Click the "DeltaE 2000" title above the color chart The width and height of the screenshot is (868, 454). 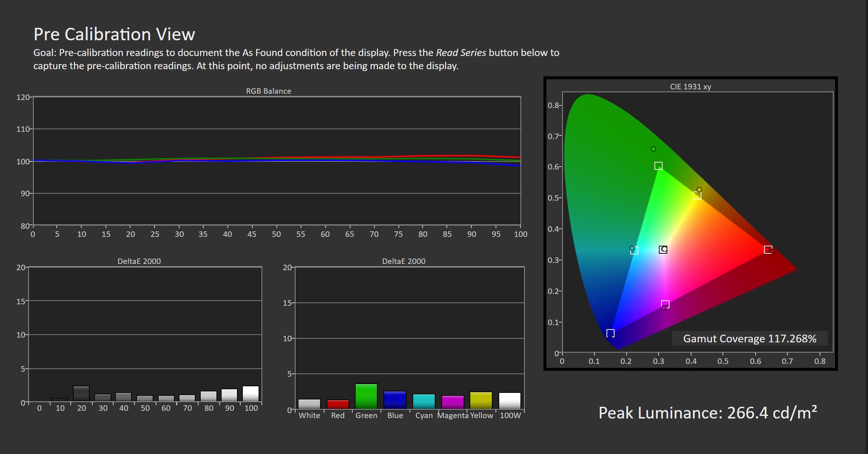pos(404,261)
